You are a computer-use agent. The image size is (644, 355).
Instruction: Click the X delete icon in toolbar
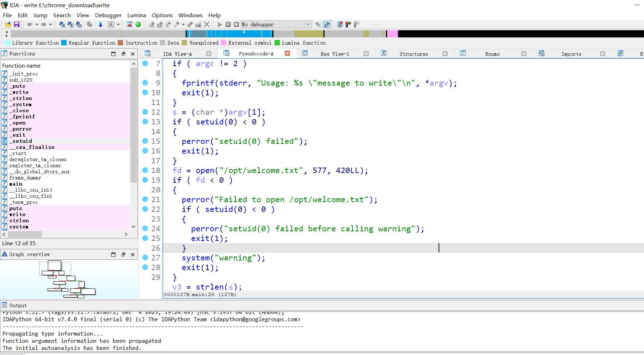tap(207, 24)
